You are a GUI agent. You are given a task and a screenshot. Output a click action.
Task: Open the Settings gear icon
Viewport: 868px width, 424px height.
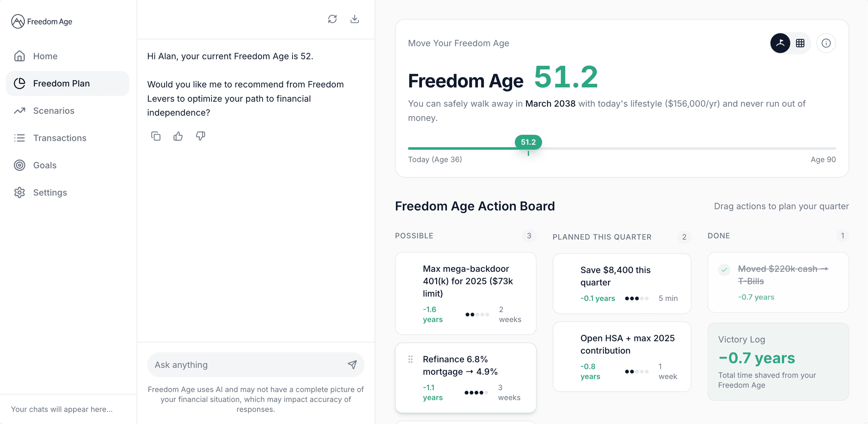point(20,192)
